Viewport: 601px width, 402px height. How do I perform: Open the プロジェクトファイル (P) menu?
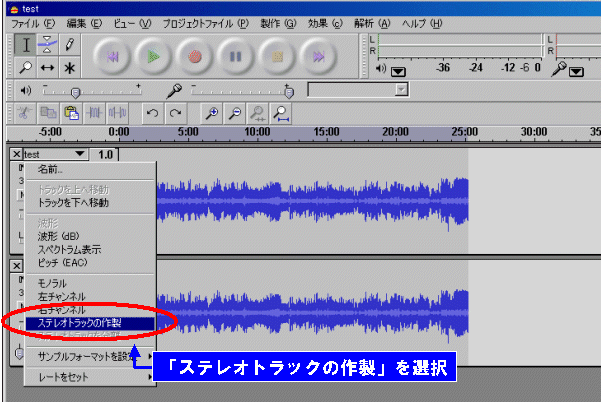[206, 24]
